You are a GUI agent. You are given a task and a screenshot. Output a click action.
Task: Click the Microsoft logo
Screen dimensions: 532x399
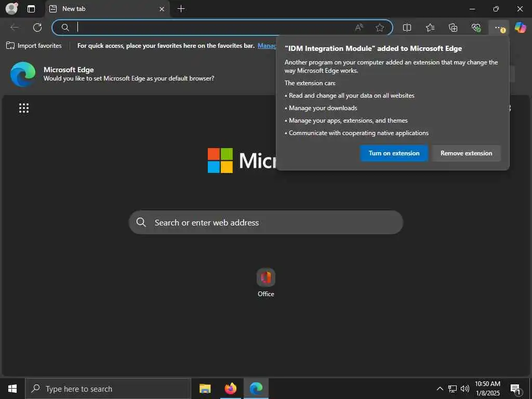[242, 160]
